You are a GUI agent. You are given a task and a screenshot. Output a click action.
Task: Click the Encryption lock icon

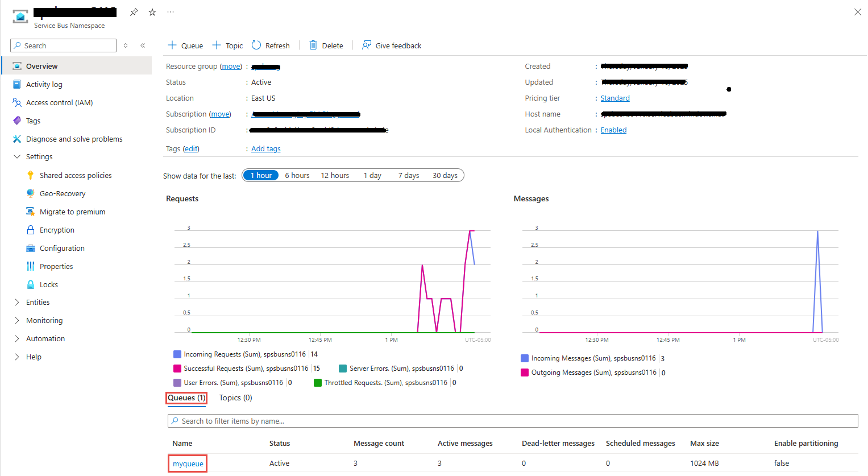tap(31, 230)
